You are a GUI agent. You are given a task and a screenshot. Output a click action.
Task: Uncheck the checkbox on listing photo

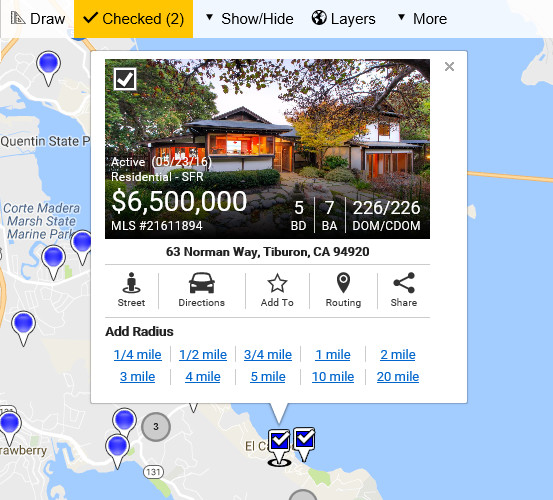(125, 79)
